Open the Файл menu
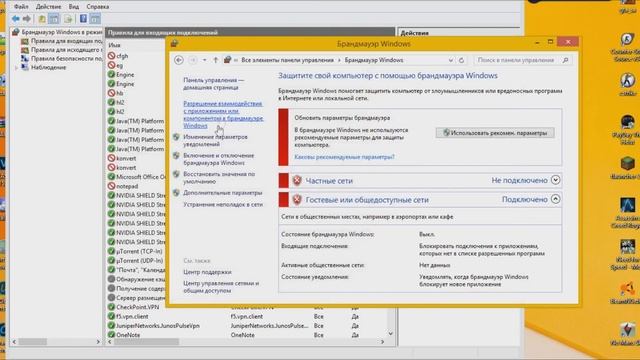 (21, 7)
